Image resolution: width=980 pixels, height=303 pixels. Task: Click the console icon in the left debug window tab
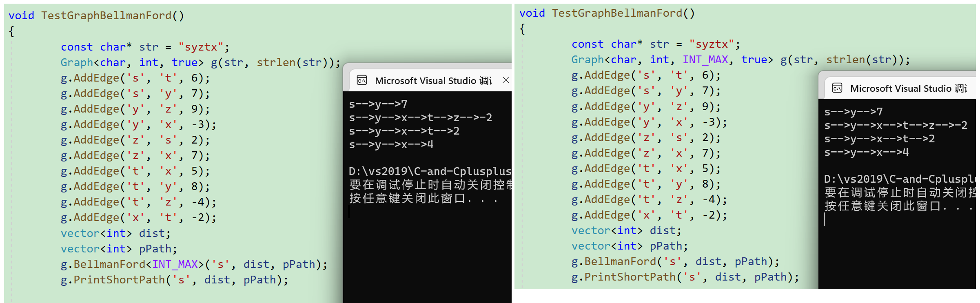click(362, 80)
